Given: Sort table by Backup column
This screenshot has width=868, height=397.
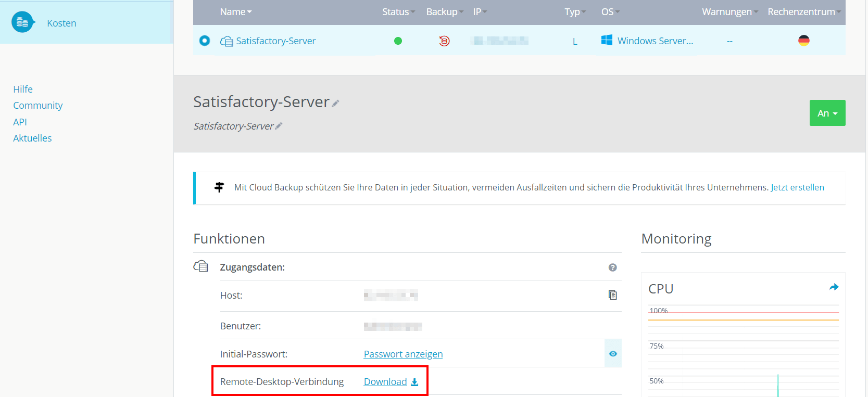Looking at the screenshot, I should [445, 11].
